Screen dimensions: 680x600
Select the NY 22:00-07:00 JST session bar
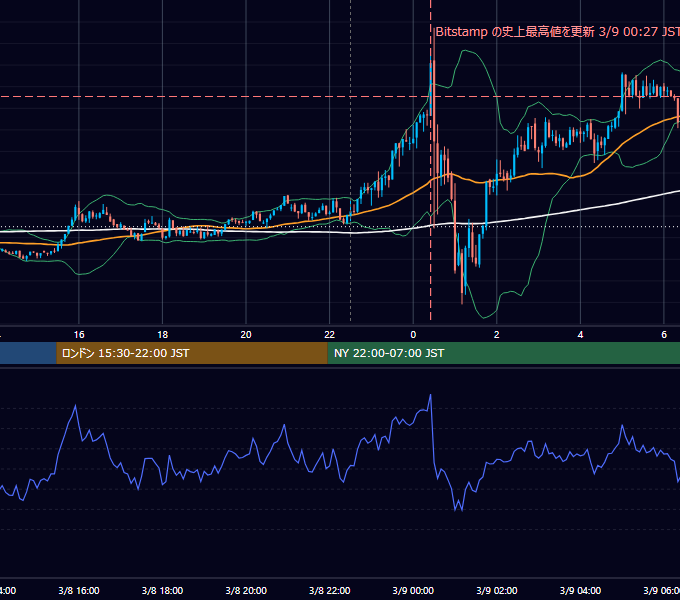coord(503,353)
